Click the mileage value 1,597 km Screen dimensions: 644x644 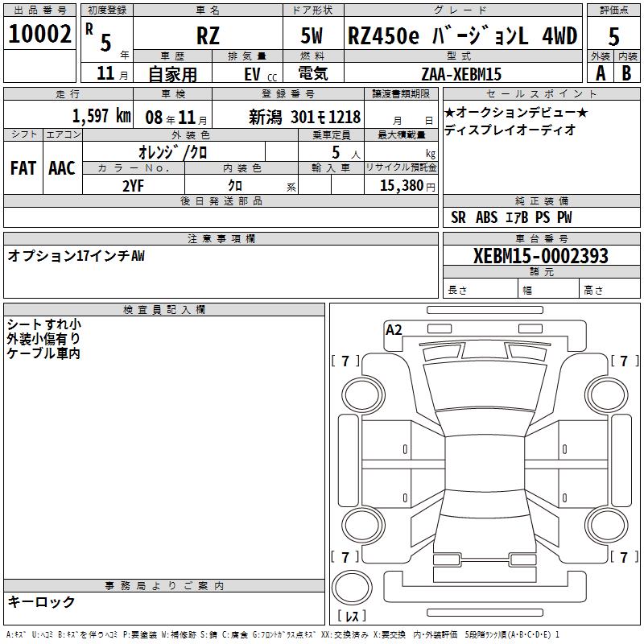pyautogui.click(x=101, y=116)
